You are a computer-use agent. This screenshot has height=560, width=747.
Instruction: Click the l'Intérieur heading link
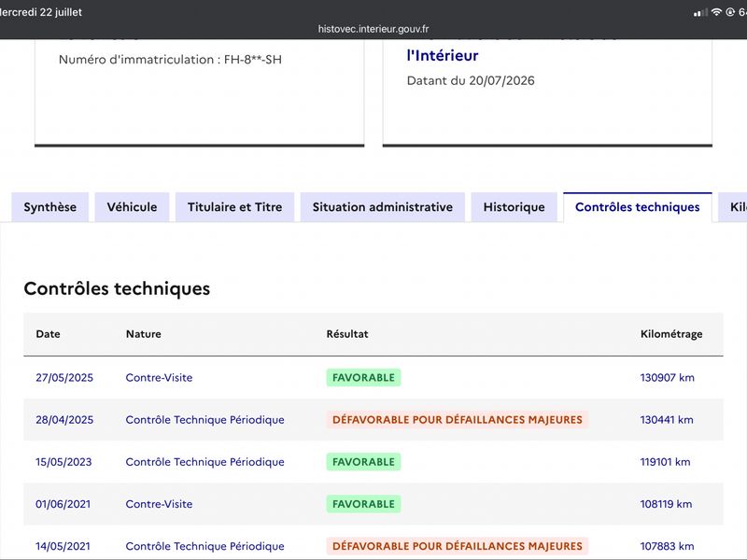(x=443, y=55)
